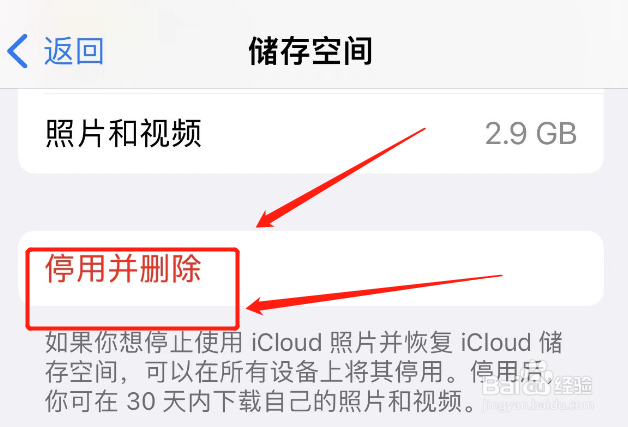Screen dimensions: 628x427
Task: Click the blank navigation bar area right of title
Action: [x=501, y=51]
